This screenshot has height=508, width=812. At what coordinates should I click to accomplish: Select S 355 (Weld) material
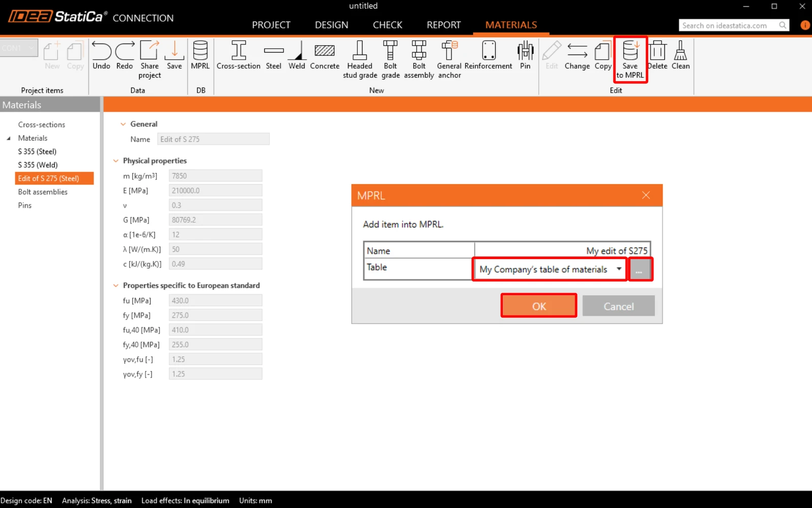38,165
